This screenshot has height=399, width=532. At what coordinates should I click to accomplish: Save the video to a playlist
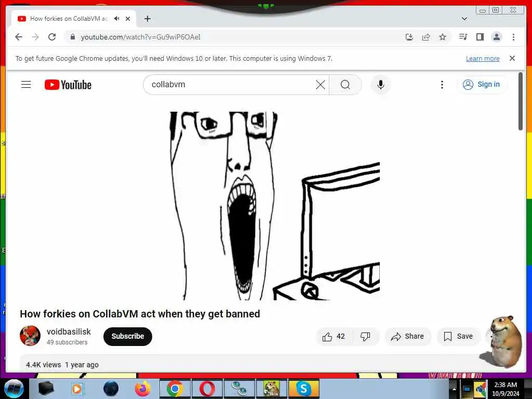coord(458,336)
